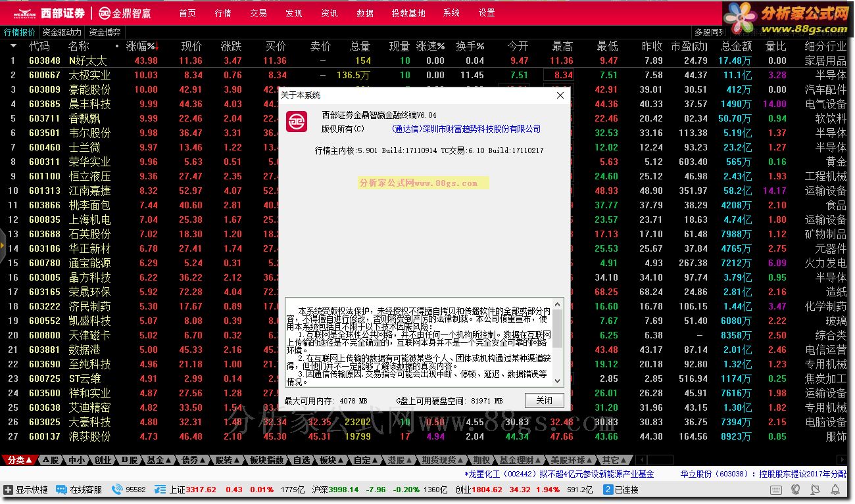Open the 港股 dropdown tab
Image resolution: width=855 pixels, height=504 pixels.
(x=401, y=460)
